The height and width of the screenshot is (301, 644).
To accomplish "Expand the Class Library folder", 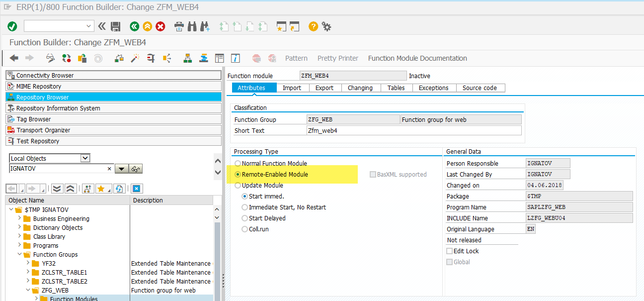I will pos(20,236).
